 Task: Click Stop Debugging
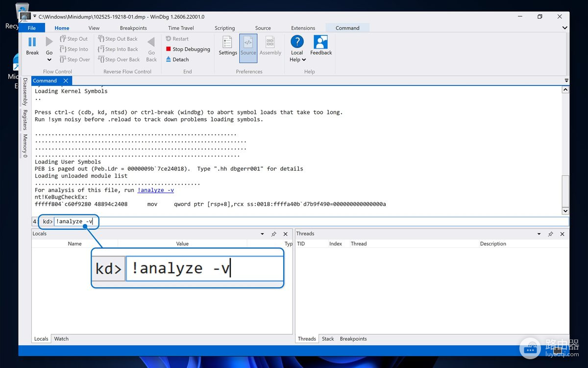click(x=188, y=49)
